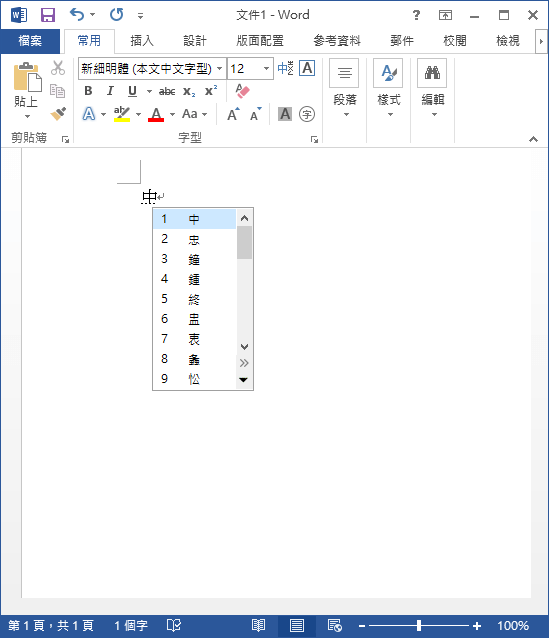The image size is (549, 638).
Task: Toggle superscript x² formatting
Action: point(211,91)
